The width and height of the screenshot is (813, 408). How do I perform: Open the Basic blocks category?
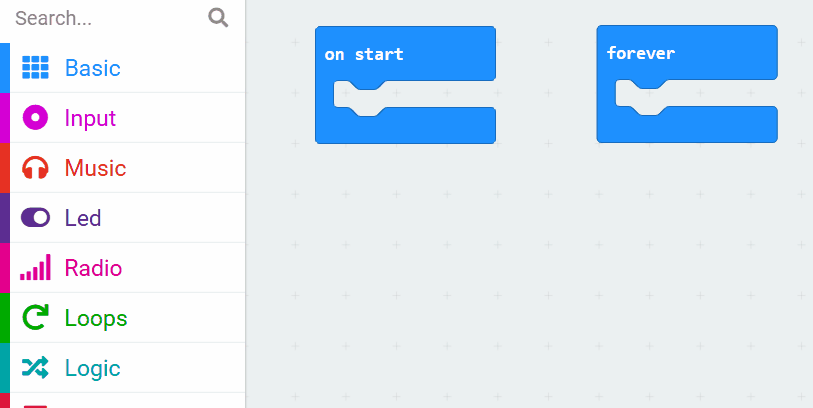(92, 68)
